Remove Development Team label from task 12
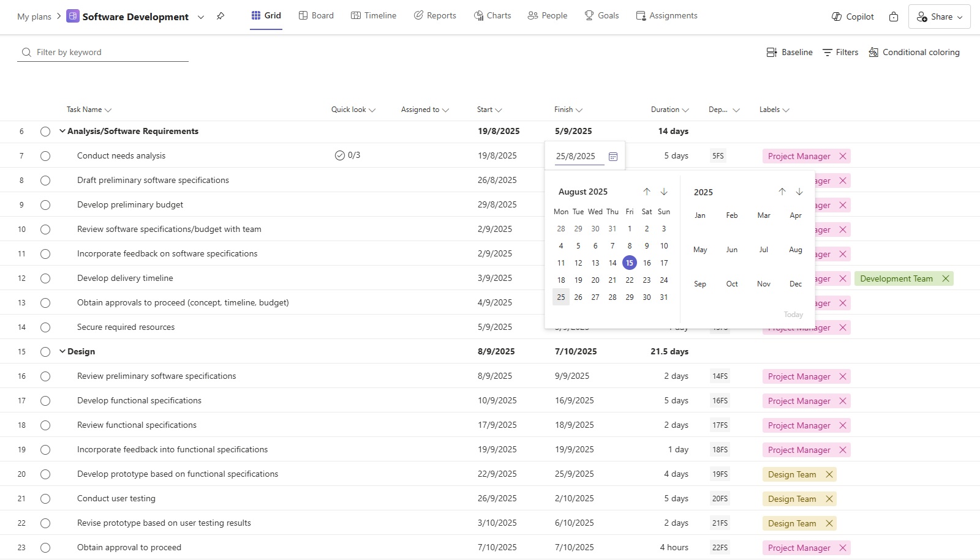The width and height of the screenshot is (980, 560). 946,278
